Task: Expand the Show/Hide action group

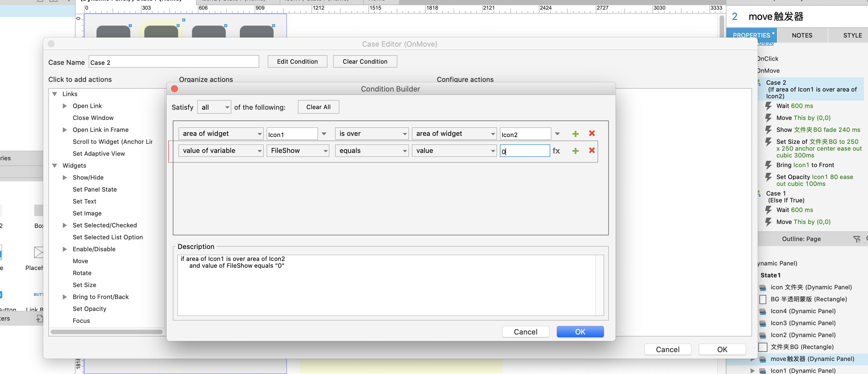Action: tap(65, 178)
